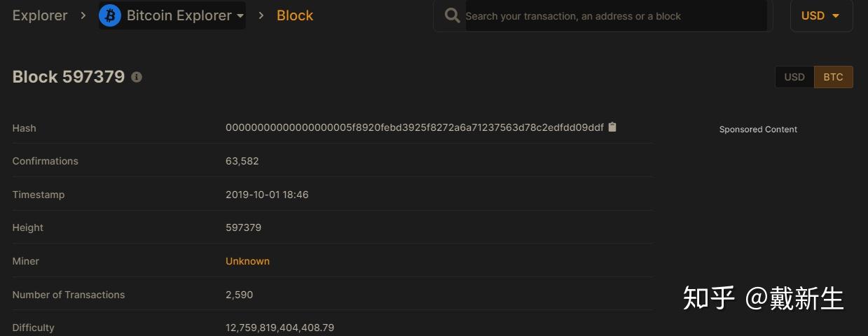Viewport: 868px width, 336px height.
Task: Focus the transaction search field
Action: 614,16
